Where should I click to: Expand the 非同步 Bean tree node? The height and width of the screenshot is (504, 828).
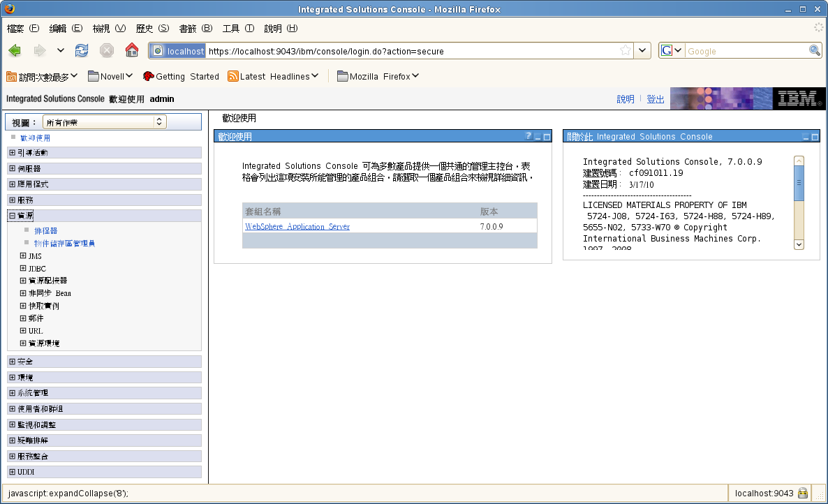[x=23, y=293]
